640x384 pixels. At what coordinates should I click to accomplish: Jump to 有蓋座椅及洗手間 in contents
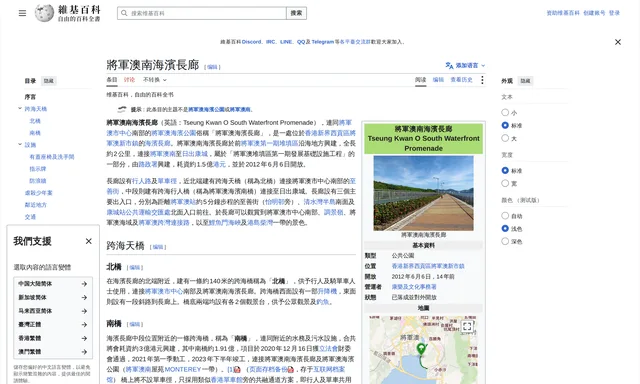pyautogui.click(x=52, y=157)
